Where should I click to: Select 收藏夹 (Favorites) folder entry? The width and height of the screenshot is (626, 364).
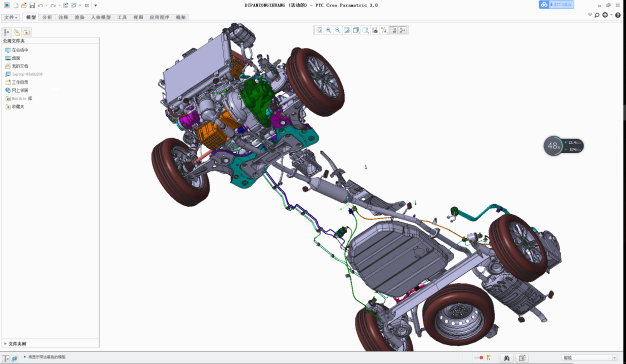15,107
